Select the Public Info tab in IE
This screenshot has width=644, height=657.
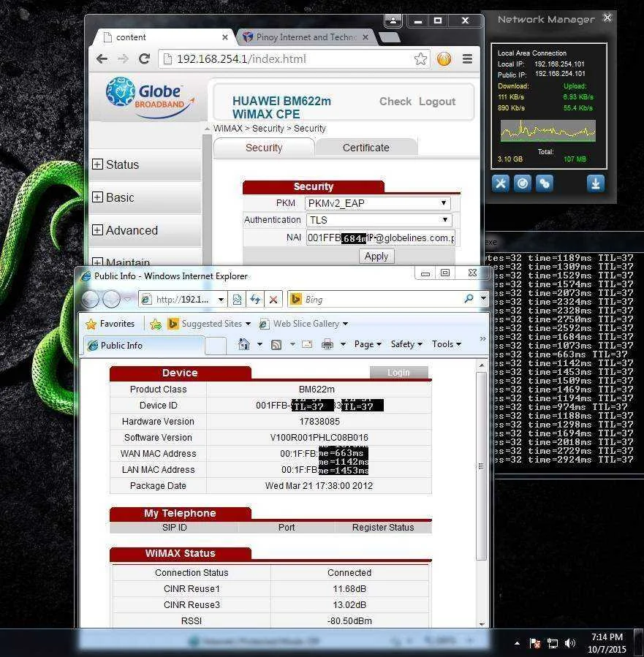point(144,345)
